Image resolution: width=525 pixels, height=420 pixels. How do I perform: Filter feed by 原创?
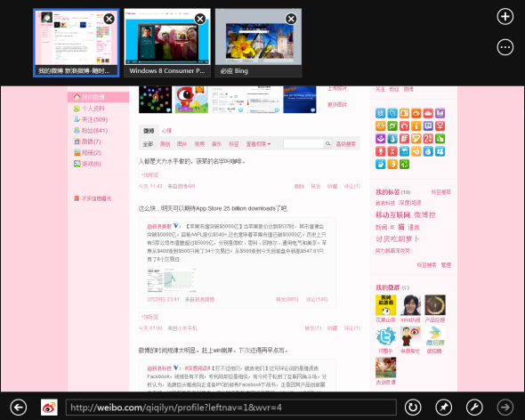tap(166, 144)
